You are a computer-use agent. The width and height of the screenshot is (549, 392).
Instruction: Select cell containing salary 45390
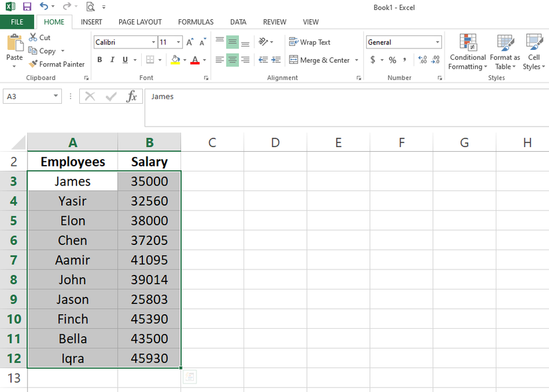(x=149, y=319)
